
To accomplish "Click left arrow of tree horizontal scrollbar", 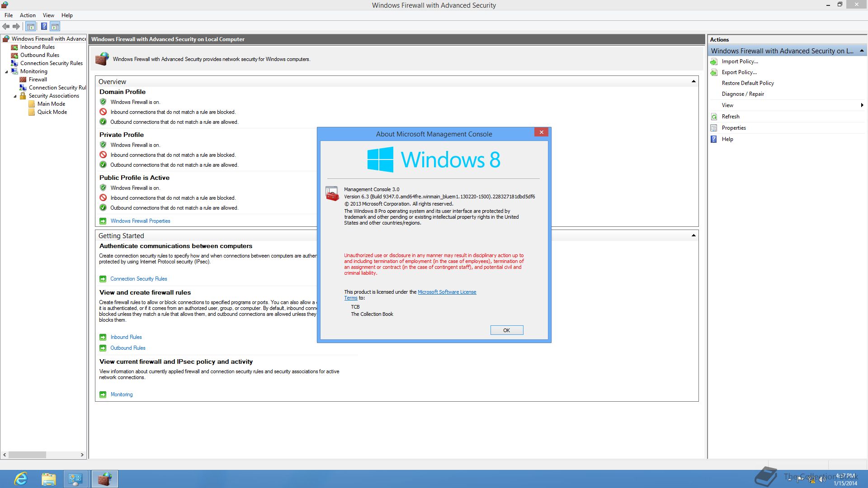I will tap(5, 455).
